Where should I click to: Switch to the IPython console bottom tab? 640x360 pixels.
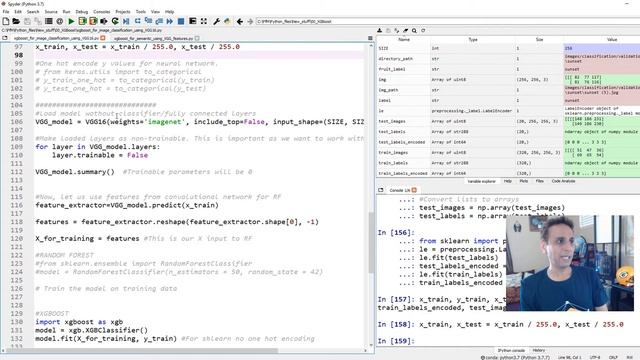511,351
